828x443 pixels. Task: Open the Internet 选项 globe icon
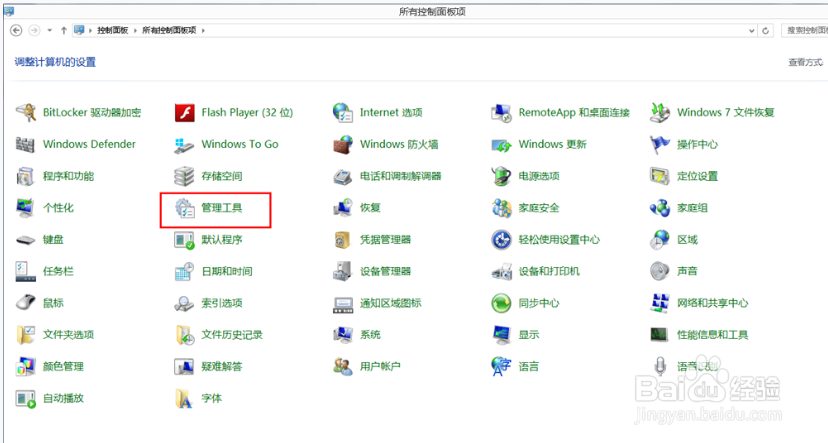(x=343, y=112)
